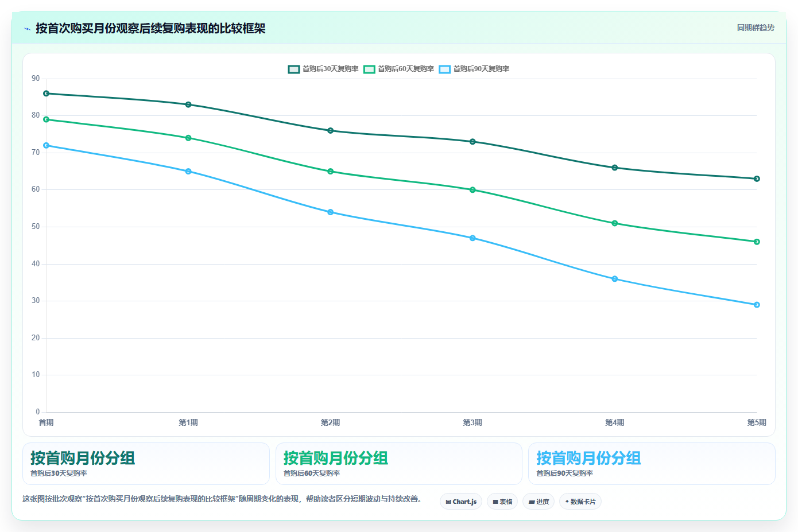This screenshot has width=798, height=532.
Task: Click the lightning icon beside the title
Action: point(27,29)
